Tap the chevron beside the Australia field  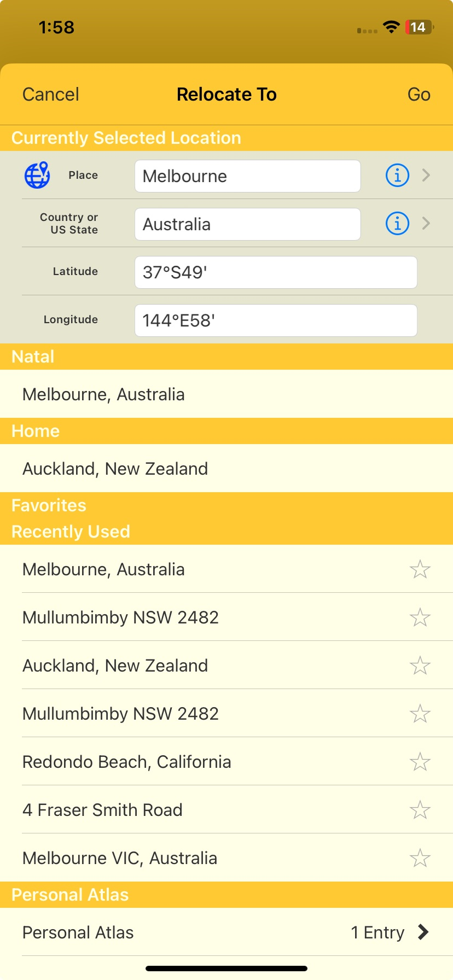pos(426,223)
